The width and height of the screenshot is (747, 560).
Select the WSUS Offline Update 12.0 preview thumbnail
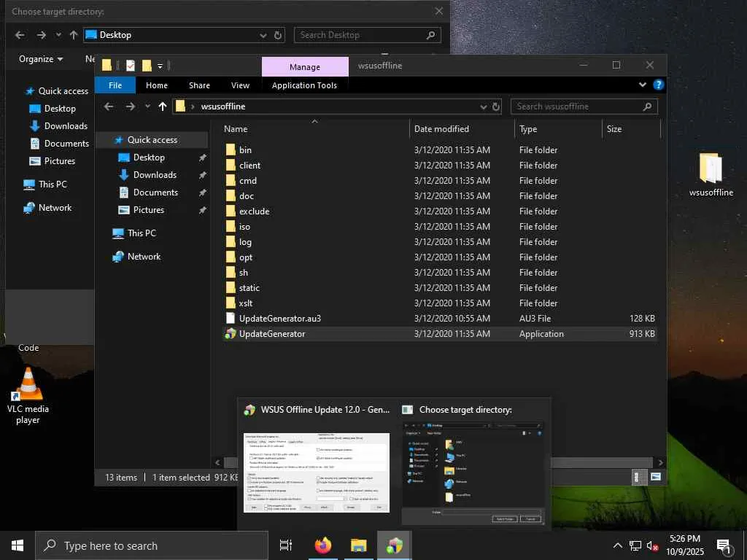point(317,472)
